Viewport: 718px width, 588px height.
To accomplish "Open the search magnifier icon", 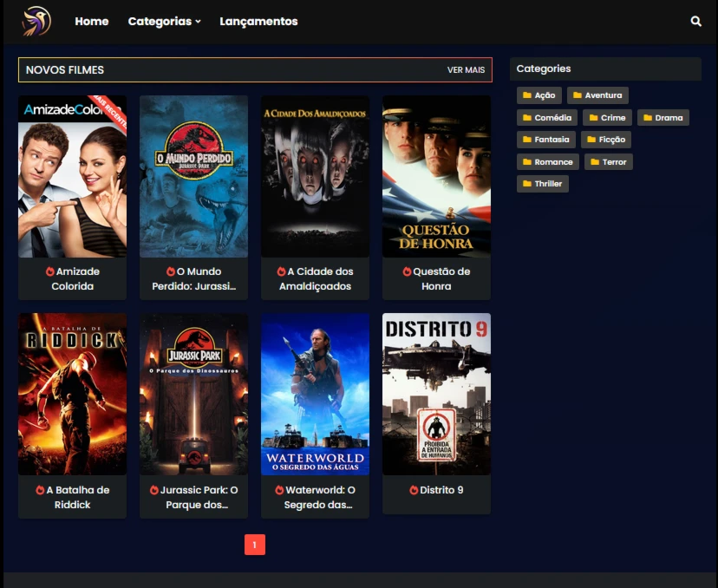I will coord(695,21).
